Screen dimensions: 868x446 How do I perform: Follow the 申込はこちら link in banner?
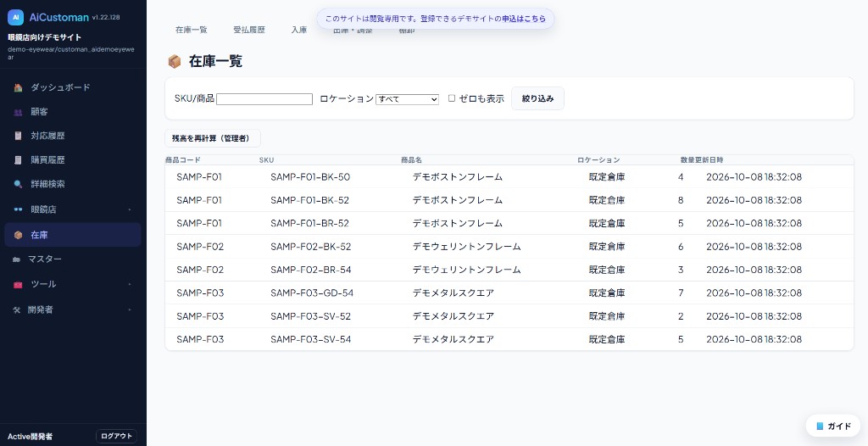[524, 19]
